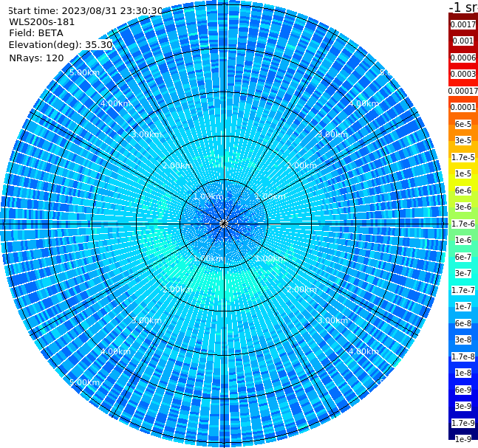The height and width of the screenshot is (448, 478).
Task: Click the 0.0006 colorbar tick label
Action: pyautogui.click(x=463, y=58)
